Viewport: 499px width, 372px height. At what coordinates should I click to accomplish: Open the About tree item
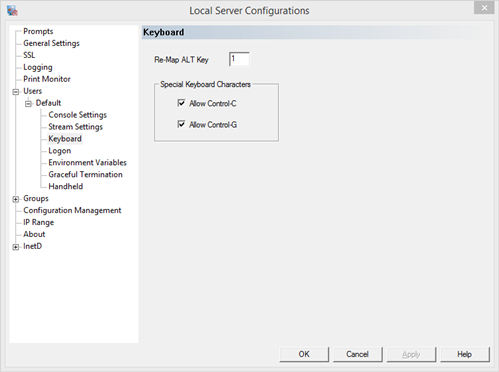(34, 234)
